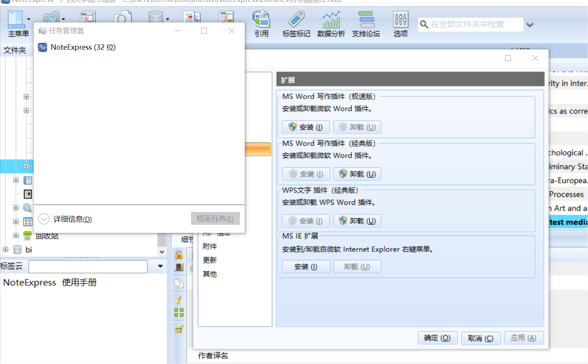Click 应用 (A) apply button

click(524, 338)
